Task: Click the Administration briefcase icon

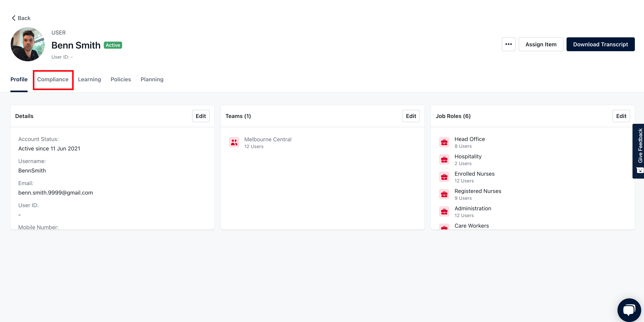Action: (444, 212)
